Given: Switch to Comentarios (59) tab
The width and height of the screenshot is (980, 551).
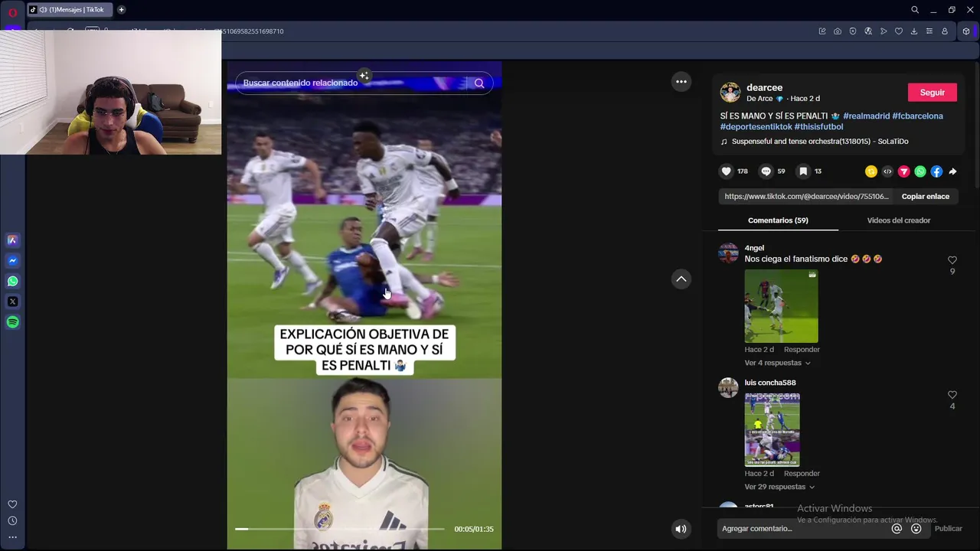Looking at the screenshot, I should click(x=778, y=220).
